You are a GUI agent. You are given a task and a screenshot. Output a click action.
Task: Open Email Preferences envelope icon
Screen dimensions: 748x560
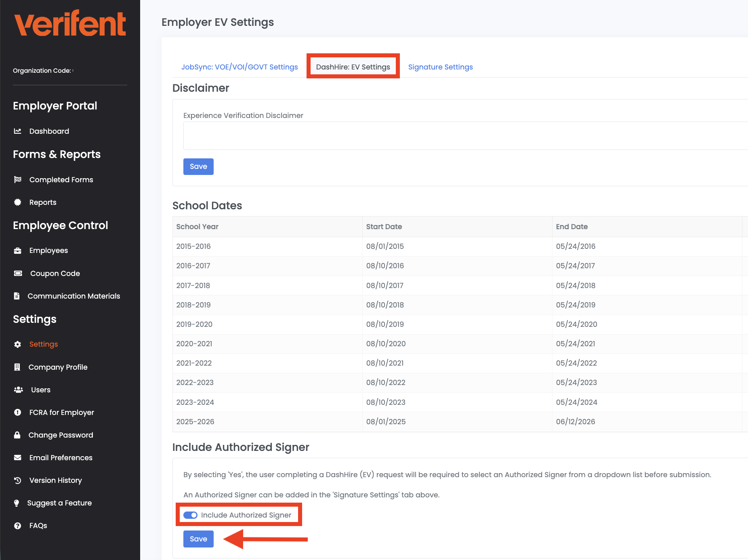tap(18, 457)
